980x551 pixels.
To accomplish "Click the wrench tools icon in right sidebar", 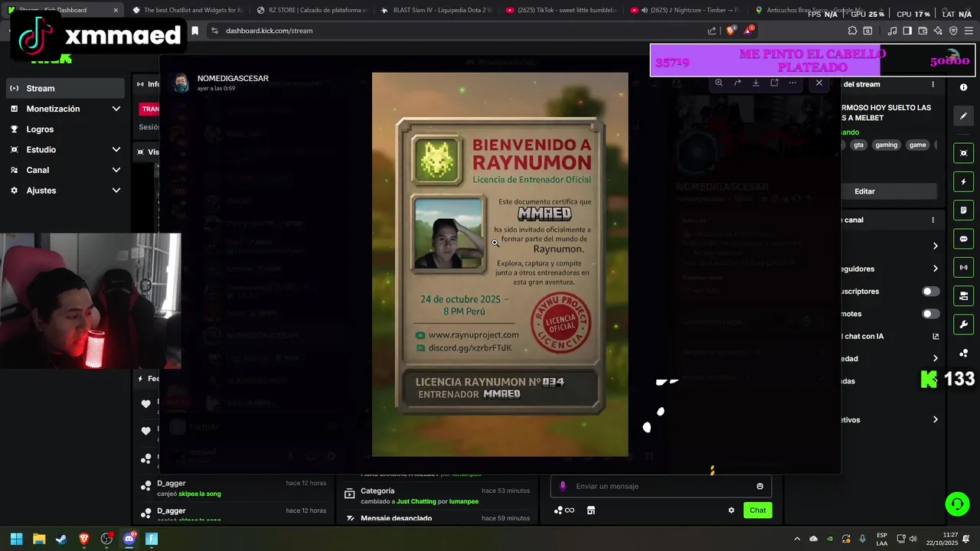I will (x=963, y=324).
